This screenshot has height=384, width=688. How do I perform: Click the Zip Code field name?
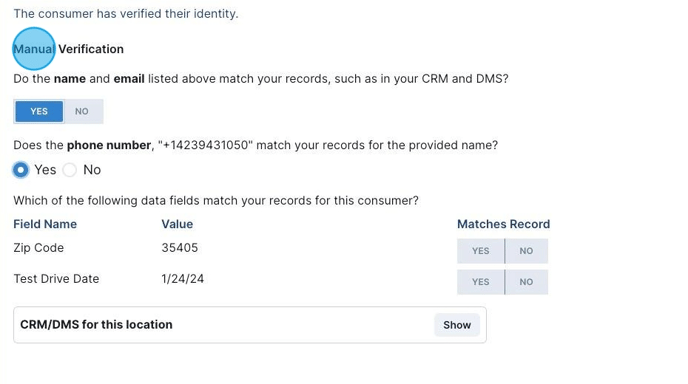click(39, 248)
